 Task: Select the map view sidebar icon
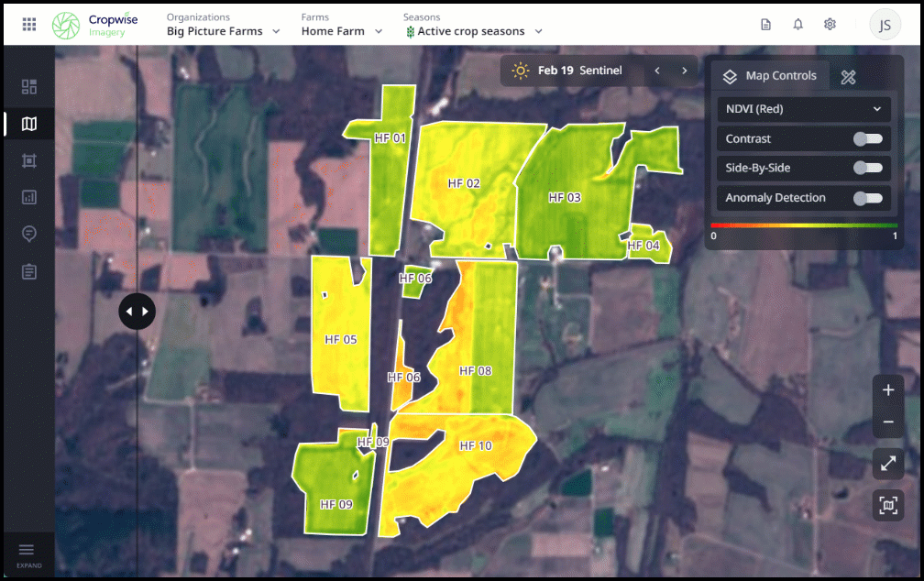(29, 124)
